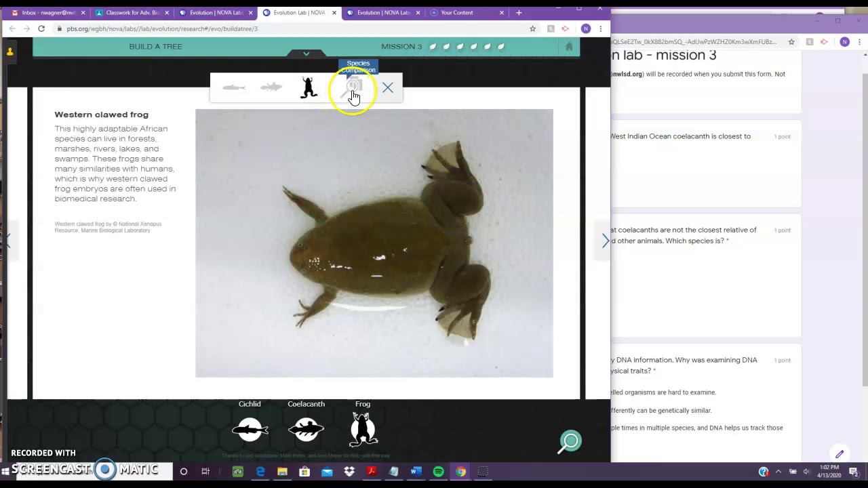Viewport: 868px width, 488px height.
Task: Click the first leaf progress icon after MISSION 3
Action: click(433, 47)
